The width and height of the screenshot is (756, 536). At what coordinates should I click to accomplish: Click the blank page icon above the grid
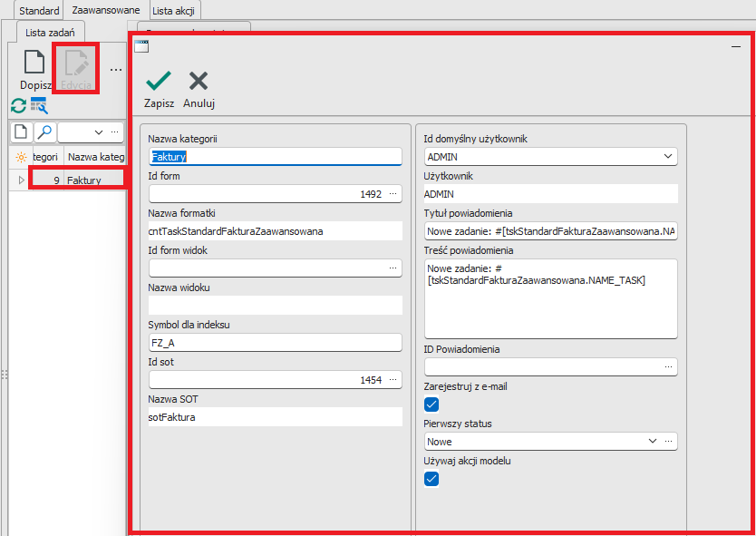click(x=21, y=132)
